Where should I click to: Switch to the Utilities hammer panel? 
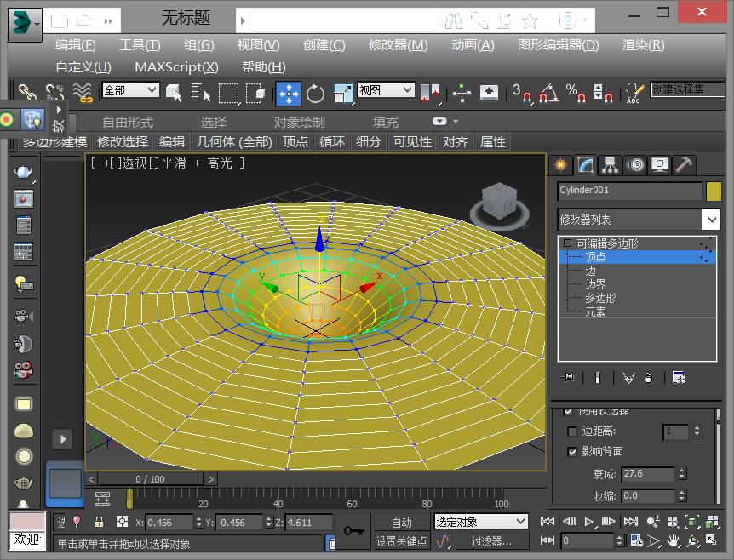[x=684, y=165]
